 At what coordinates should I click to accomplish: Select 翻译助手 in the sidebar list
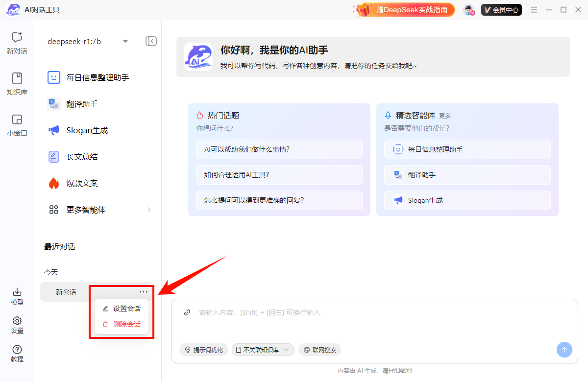[98, 104]
